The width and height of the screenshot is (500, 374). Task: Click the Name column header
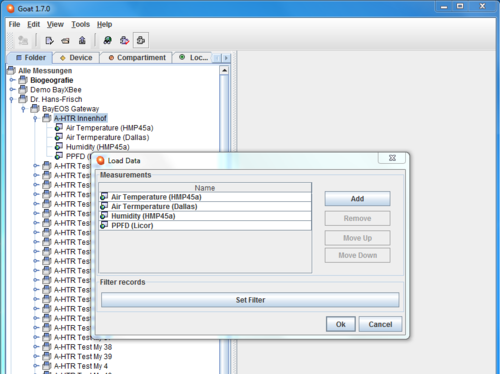(205, 188)
